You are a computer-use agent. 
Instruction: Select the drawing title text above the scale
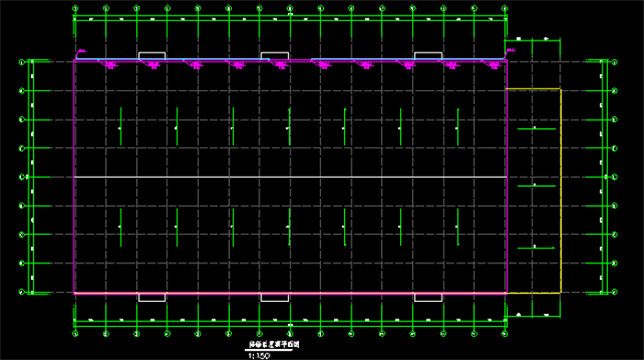274,344
